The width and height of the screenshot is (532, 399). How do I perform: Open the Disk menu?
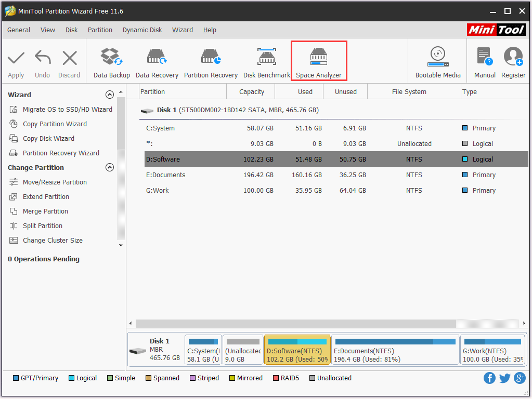72,30
